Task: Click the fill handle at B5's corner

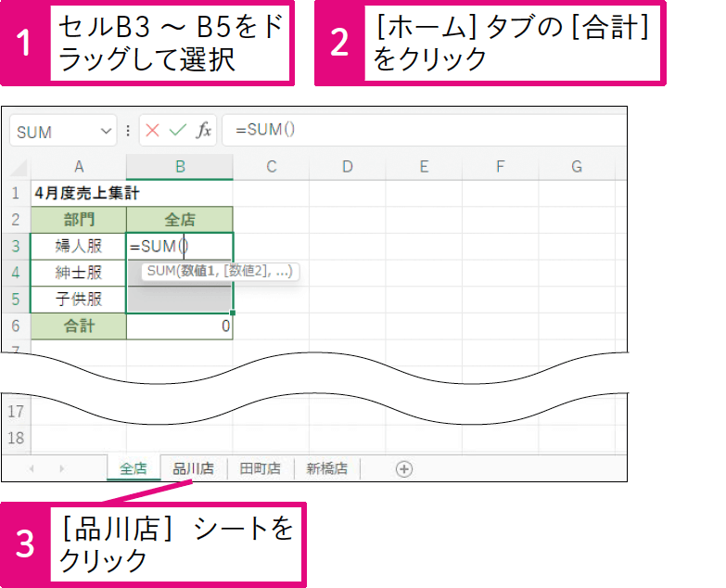Action: (x=233, y=313)
